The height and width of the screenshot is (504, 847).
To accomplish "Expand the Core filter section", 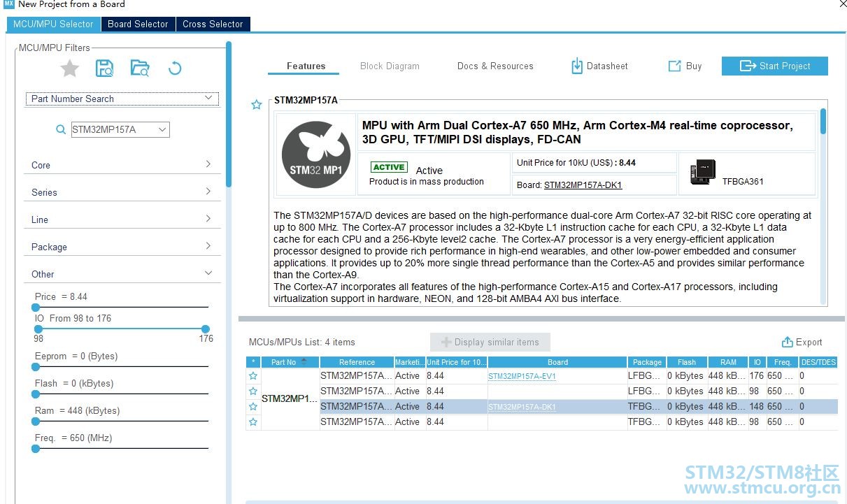I will pyautogui.click(x=122, y=165).
